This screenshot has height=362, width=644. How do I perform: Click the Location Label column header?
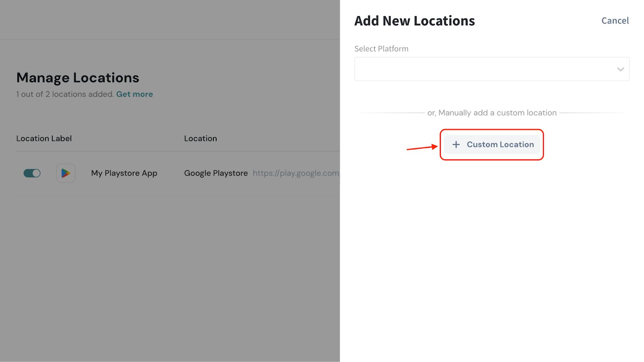[x=44, y=139]
